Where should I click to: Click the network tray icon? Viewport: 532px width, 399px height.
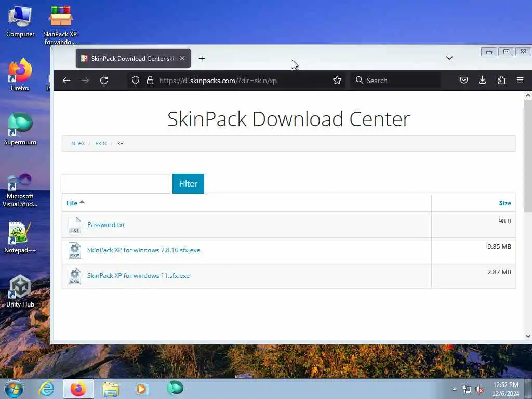467,390
